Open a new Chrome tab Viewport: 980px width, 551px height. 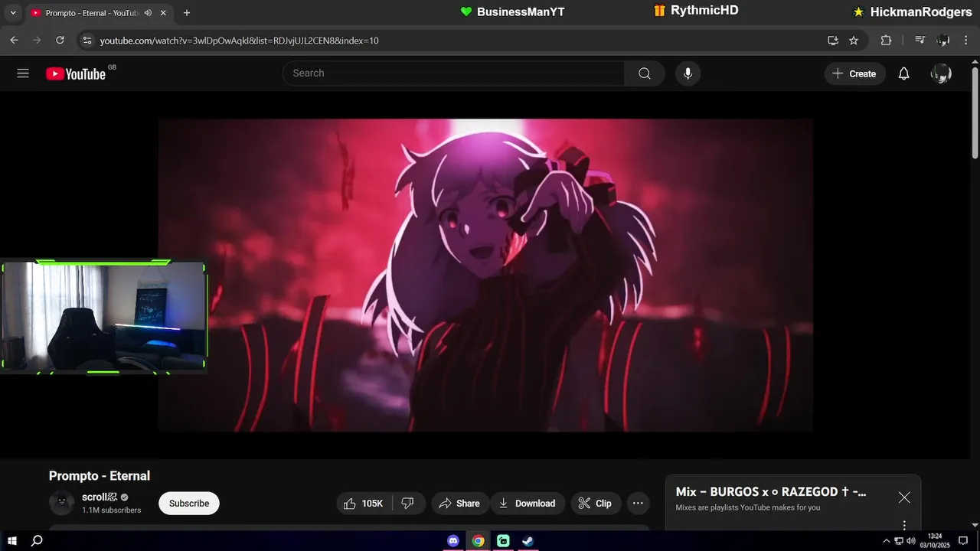point(187,13)
